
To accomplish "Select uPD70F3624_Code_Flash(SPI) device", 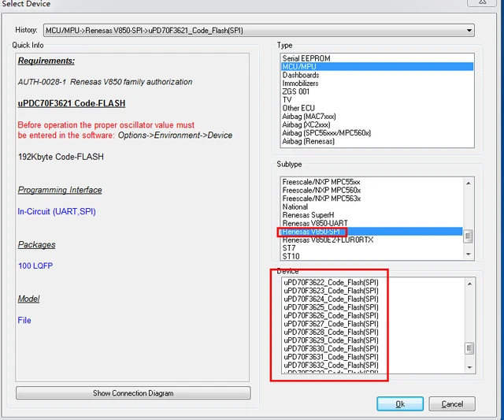I will point(331,299).
